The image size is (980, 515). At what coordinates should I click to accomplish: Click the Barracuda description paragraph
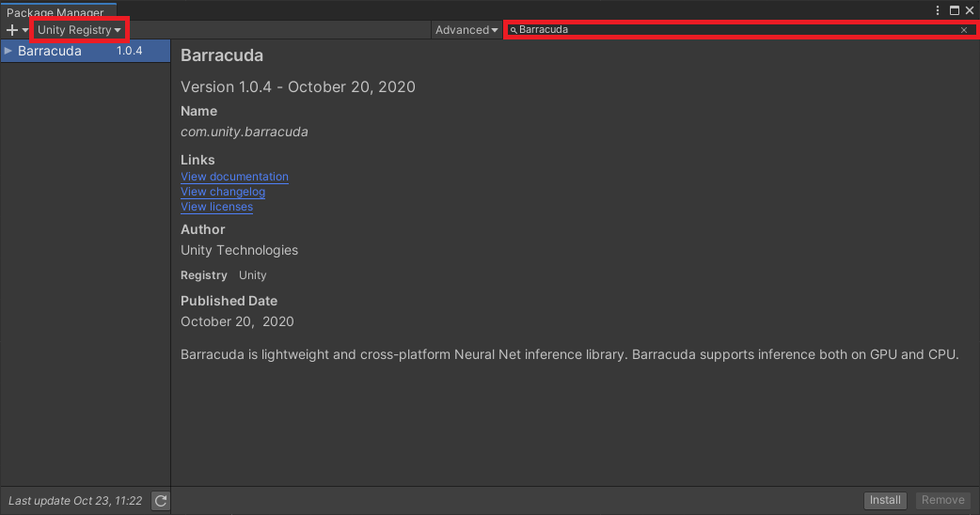tap(569, 354)
